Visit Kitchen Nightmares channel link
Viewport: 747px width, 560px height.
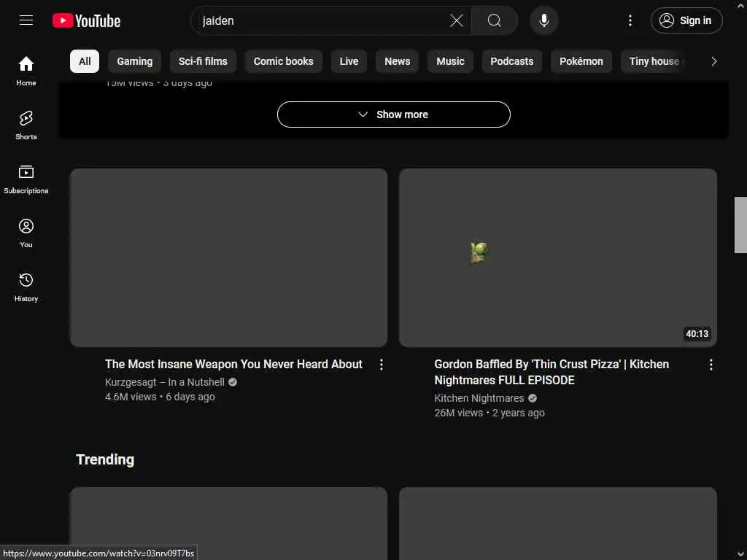point(479,398)
